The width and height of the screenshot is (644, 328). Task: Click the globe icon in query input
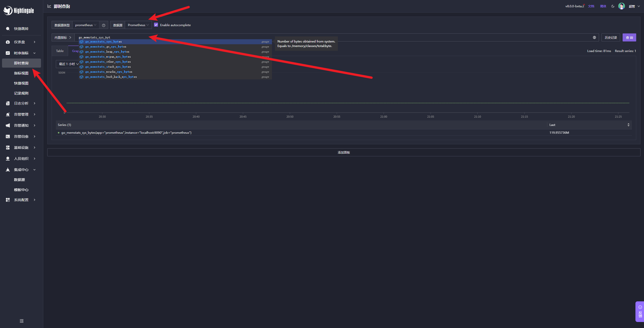[x=594, y=37]
